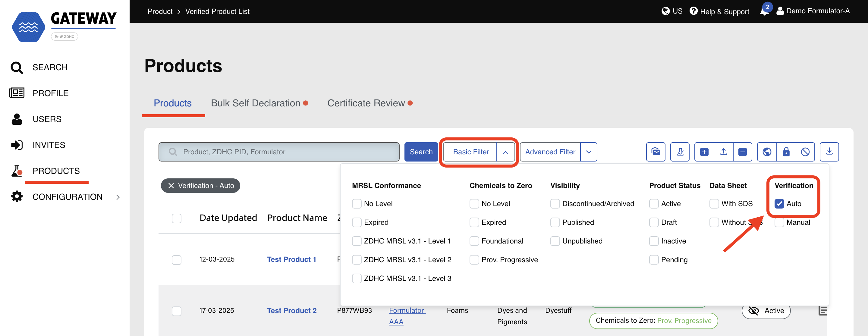Expand the Advanced Filter dropdown arrow

[x=589, y=152]
